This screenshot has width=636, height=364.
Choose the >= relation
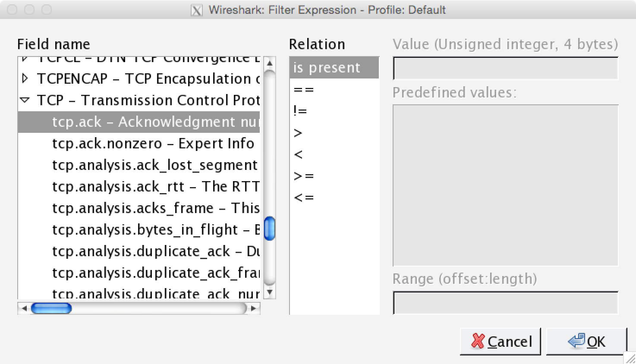tap(334, 176)
